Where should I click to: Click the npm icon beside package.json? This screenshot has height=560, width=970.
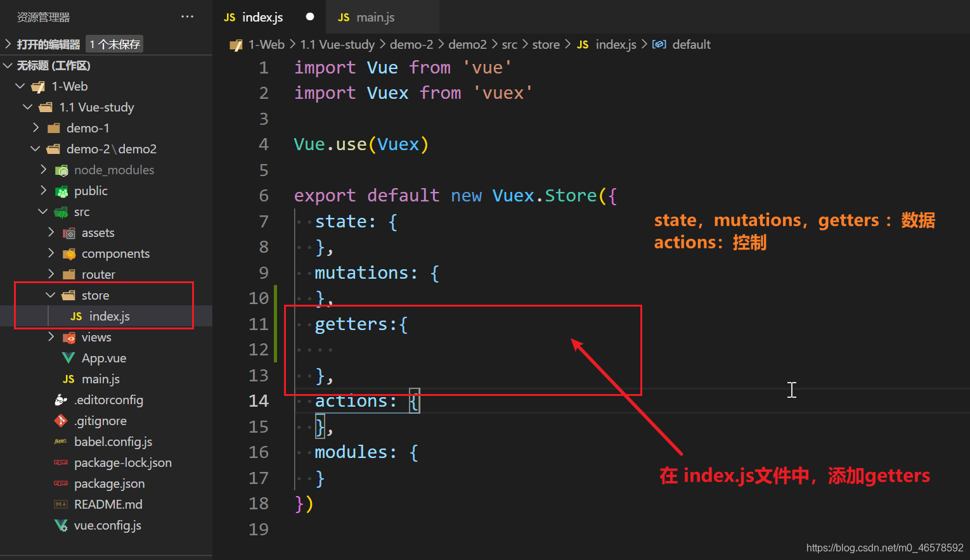[61, 483]
